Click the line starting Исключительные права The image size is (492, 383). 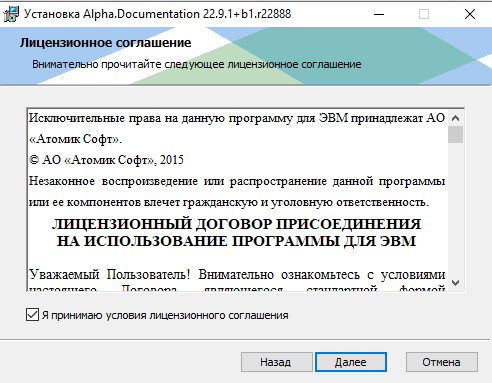(x=237, y=118)
